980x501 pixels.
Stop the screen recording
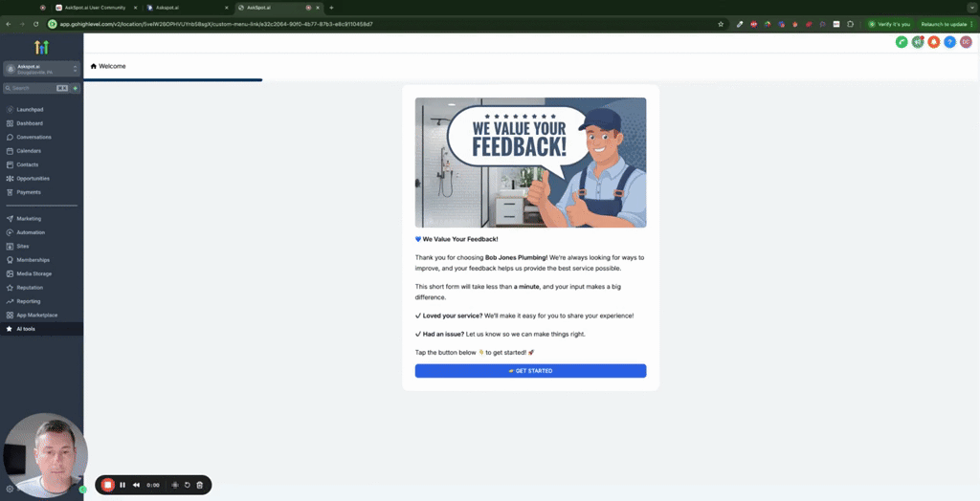(108, 485)
